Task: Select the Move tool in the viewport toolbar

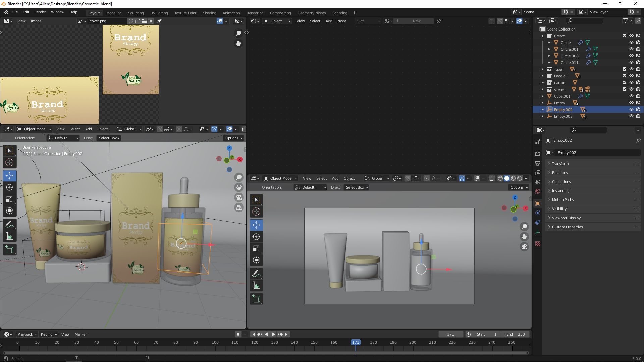Action: click(x=9, y=176)
